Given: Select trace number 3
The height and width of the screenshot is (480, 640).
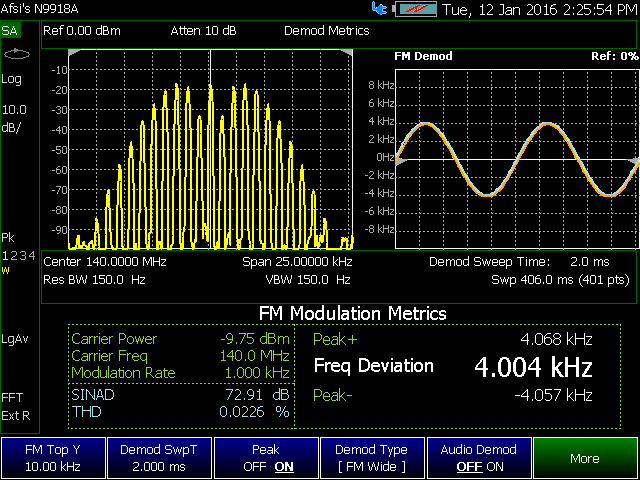Looking at the screenshot, I should point(22,256).
